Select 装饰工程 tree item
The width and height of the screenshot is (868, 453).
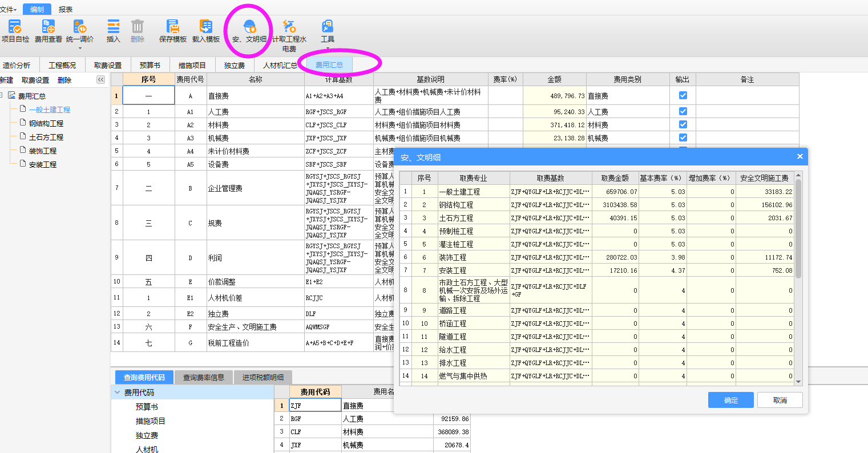point(43,151)
